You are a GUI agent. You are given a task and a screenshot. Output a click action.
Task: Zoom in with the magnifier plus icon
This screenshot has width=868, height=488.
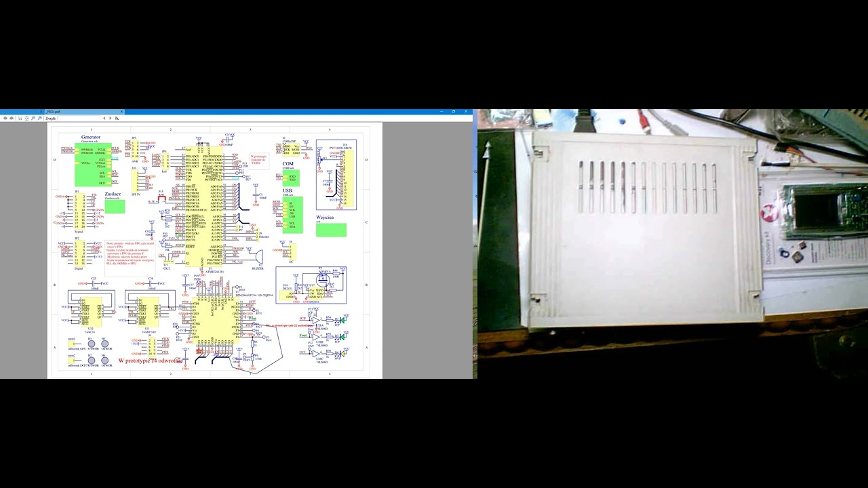(39, 118)
